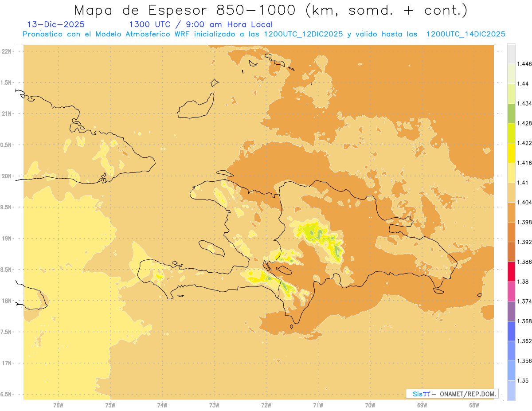Click the legend value '1.398'
This screenshot has width=532, height=411.
tap(524, 222)
